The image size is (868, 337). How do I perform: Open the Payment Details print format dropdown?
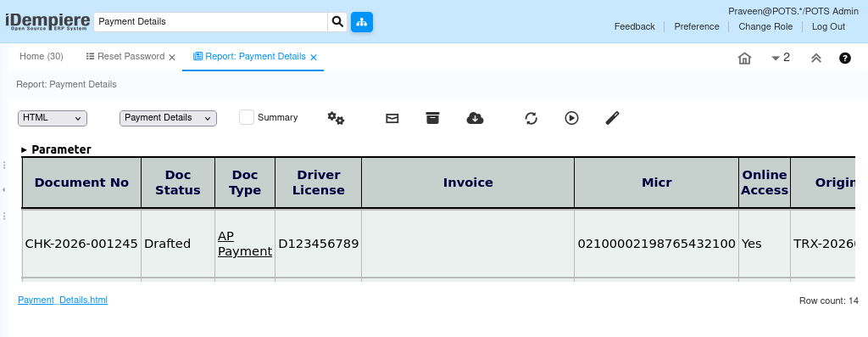[x=169, y=118]
